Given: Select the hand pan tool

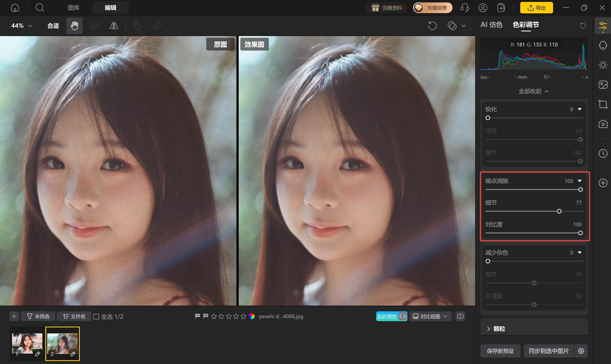Looking at the screenshot, I should coord(74,26).
